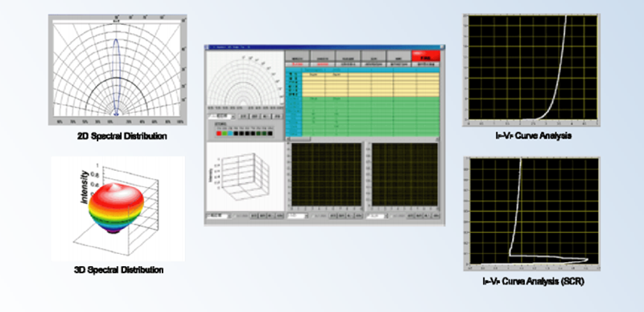The image size is (644, 312).
Task: Toggle the checkbox beneath the 3D intensity plot
Action: 234,216
